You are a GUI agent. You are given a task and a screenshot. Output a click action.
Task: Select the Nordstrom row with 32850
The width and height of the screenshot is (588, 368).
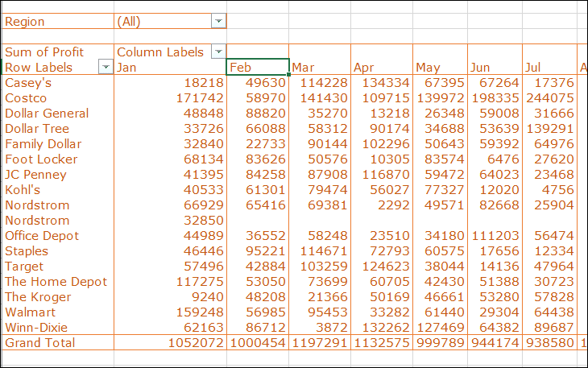(x=58, y=221)
